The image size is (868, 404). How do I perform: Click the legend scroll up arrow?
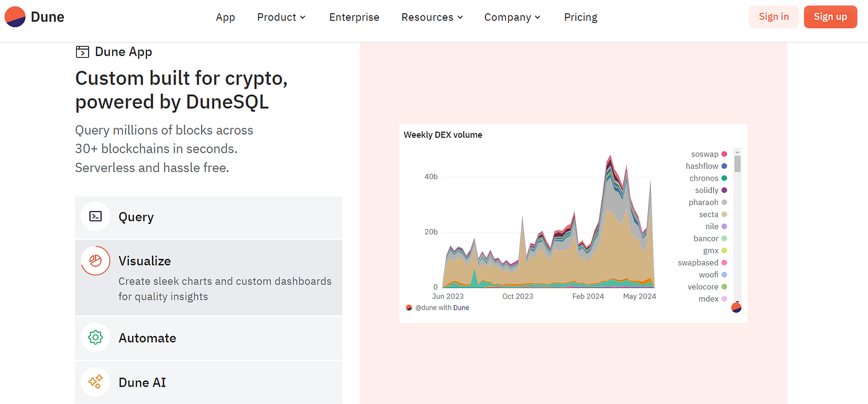click(737, 151)
